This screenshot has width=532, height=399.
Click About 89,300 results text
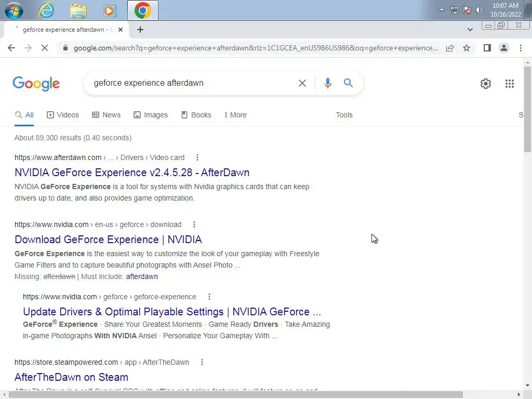coord(73,138)
